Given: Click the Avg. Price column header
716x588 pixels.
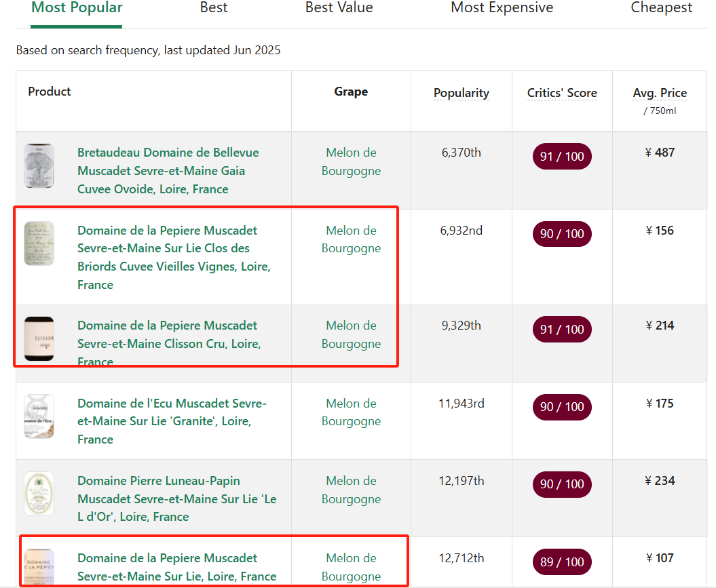Looking at the screenshot, I should (660, 93).
